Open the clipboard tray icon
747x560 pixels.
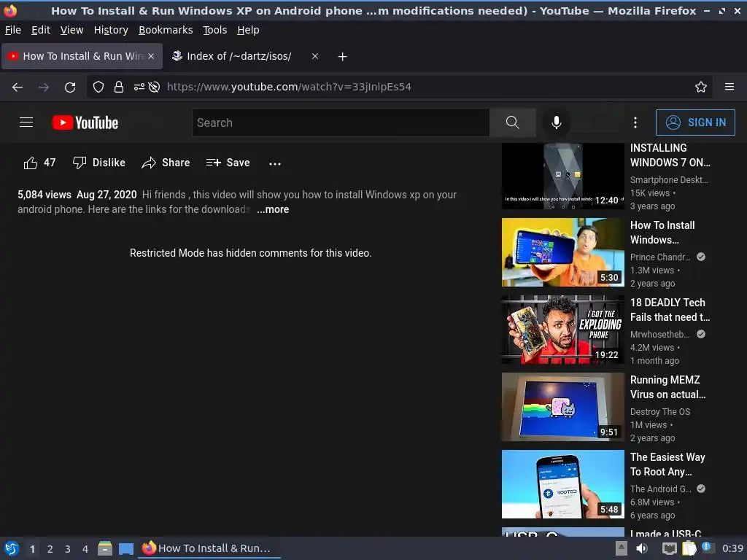pos(689,548)
